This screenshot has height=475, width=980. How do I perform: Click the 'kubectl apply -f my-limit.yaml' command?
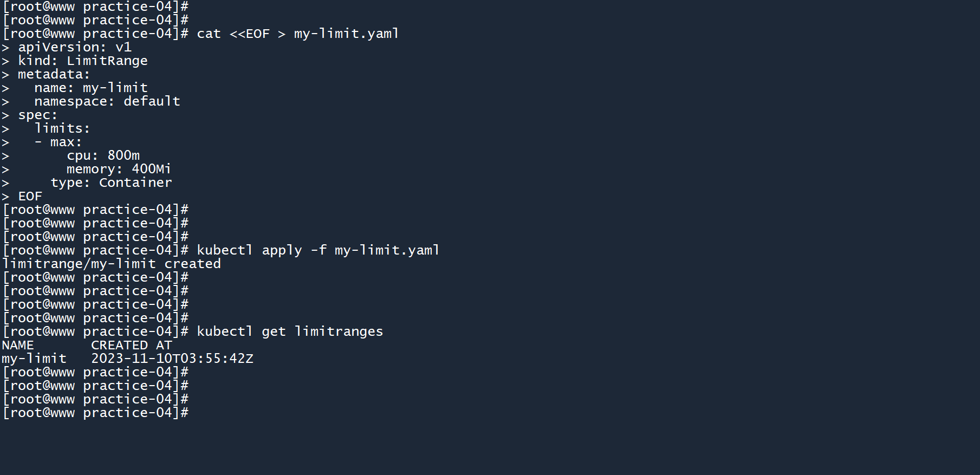pos(318,250)
